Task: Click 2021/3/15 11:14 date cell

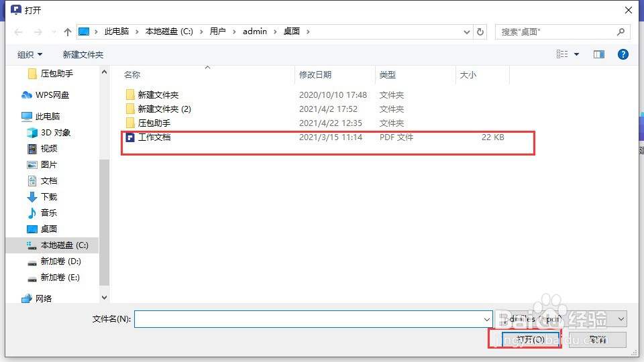Action: pos(331,137)
